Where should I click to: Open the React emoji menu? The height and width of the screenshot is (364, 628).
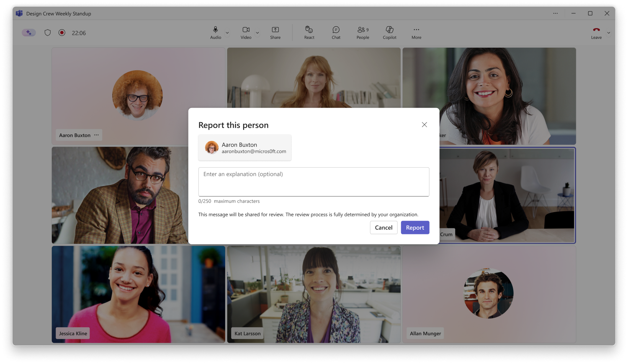309,33
